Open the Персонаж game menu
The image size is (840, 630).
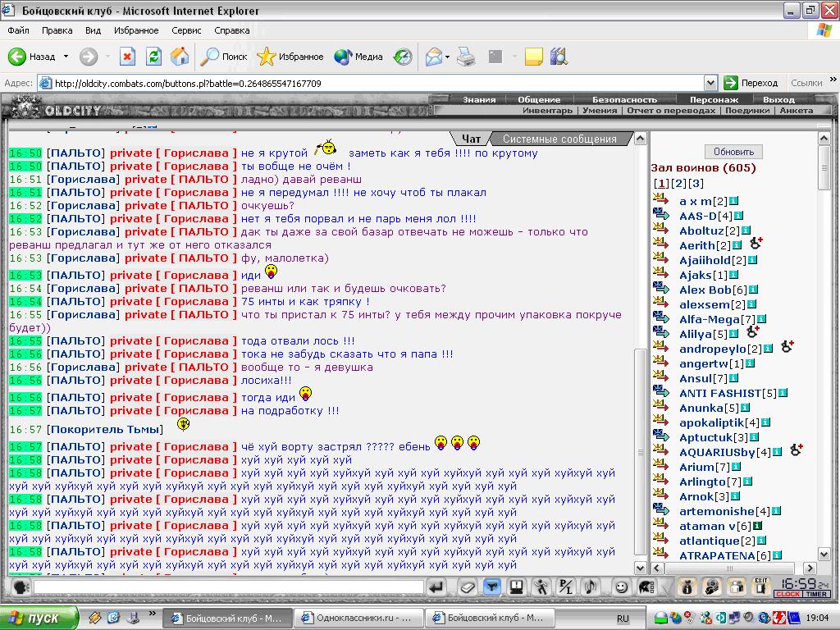pos(714,99)
